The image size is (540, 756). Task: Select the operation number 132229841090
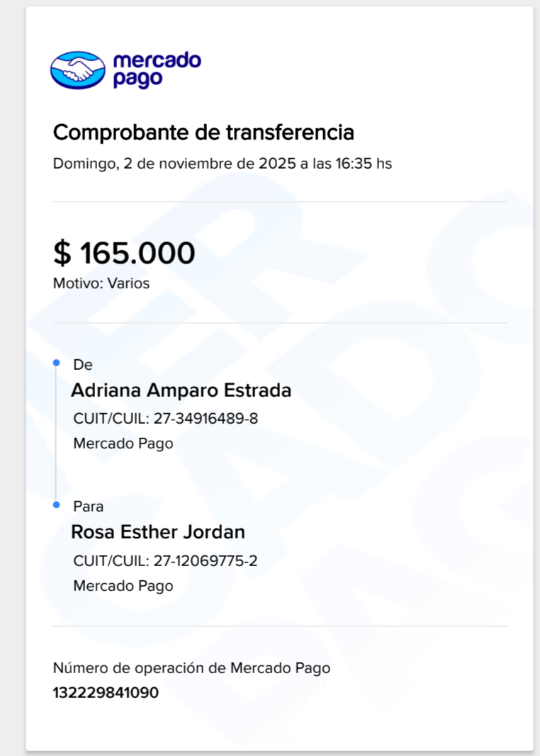point(106,692)
